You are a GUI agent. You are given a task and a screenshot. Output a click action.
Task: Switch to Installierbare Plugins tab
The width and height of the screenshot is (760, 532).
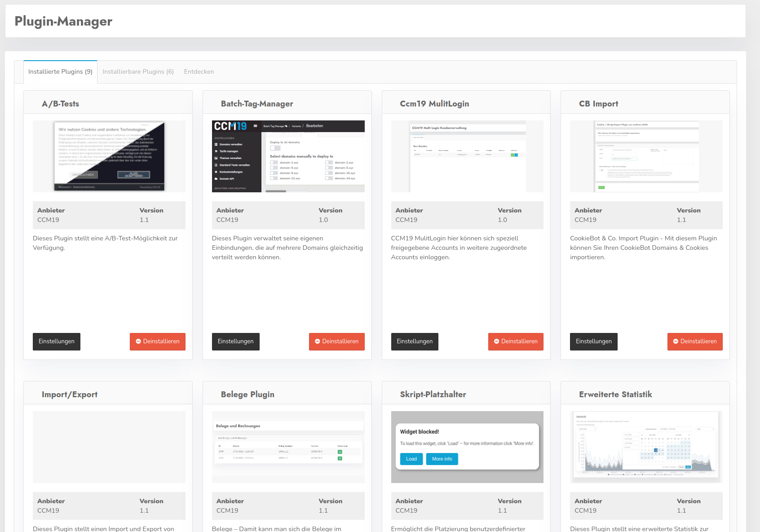coord(138,72)
